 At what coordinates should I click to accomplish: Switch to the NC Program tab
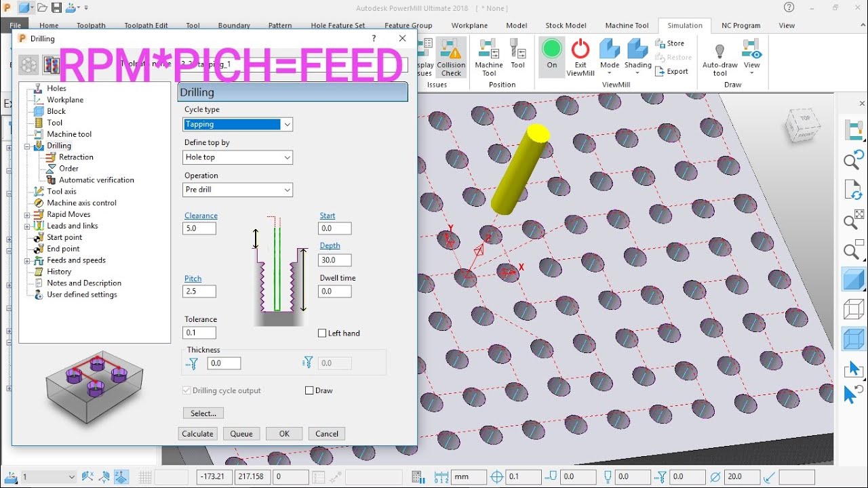741,26
